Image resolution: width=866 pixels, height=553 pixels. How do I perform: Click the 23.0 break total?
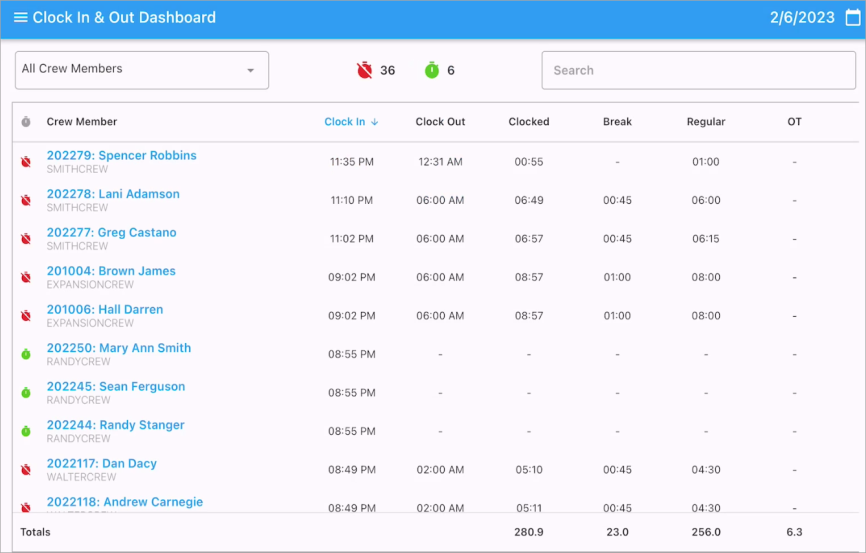click(x=617, y=532)
